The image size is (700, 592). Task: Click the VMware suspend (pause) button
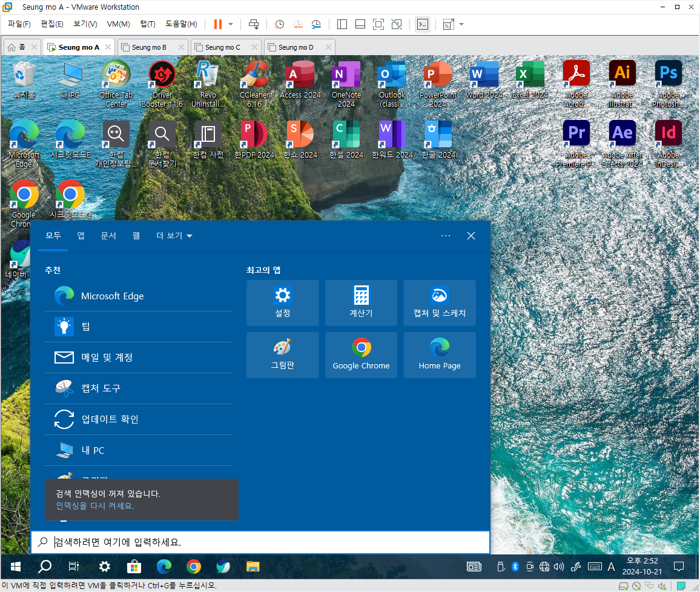point(218,24)
